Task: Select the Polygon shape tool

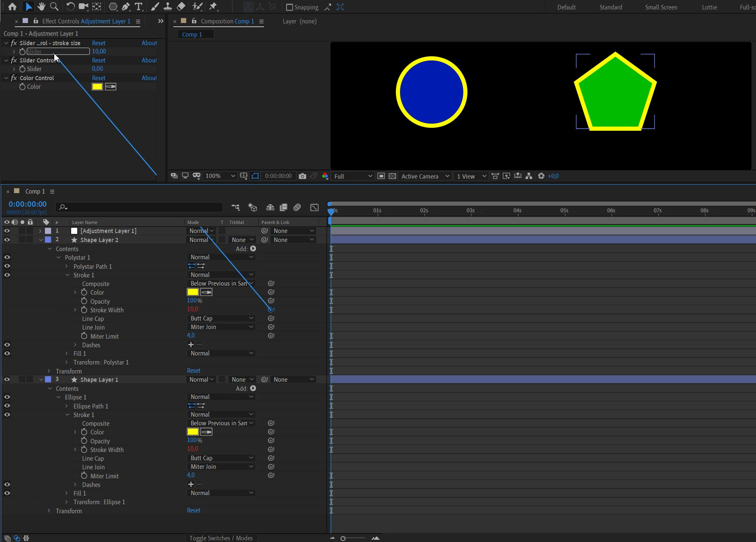Action: click(113, 7)
